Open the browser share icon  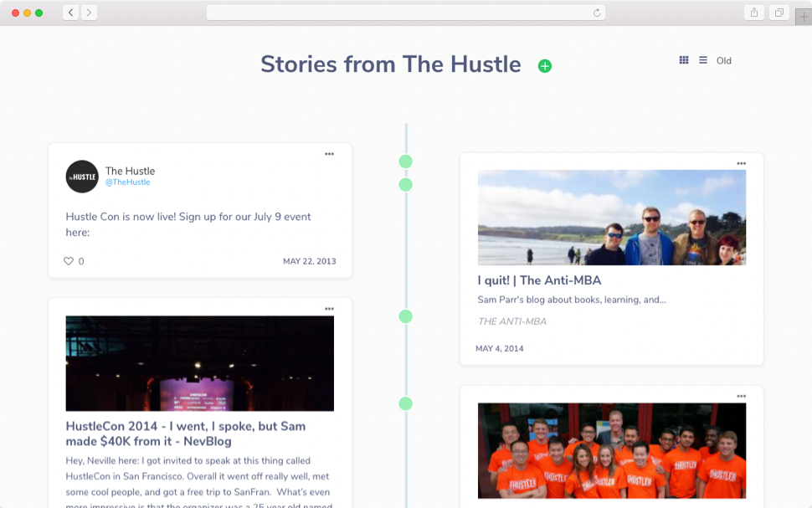click(x=754, y=13)
